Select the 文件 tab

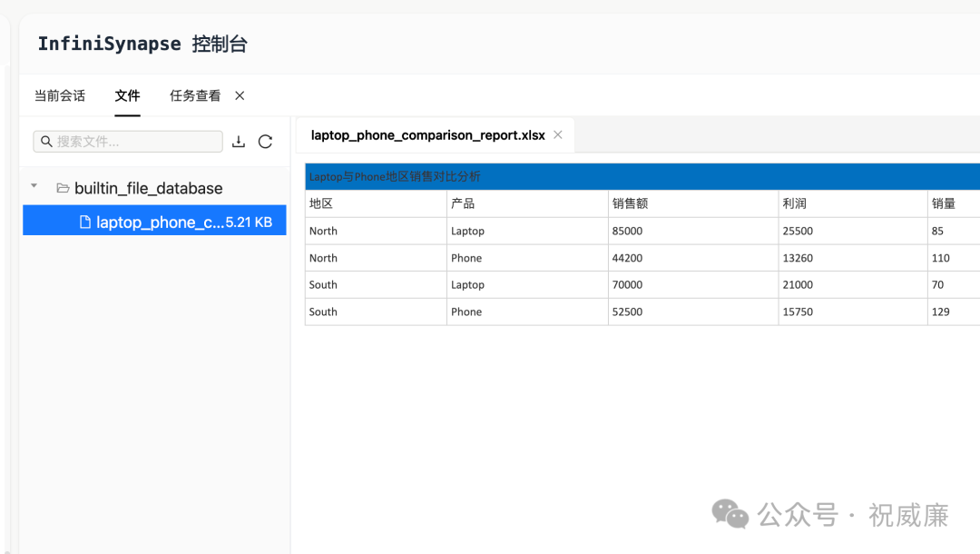click(x=127, y=94)
